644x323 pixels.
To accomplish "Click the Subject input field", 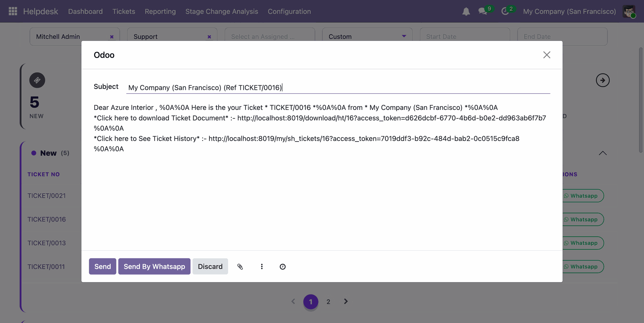I will pyautogui.click(x=338, y=87).
